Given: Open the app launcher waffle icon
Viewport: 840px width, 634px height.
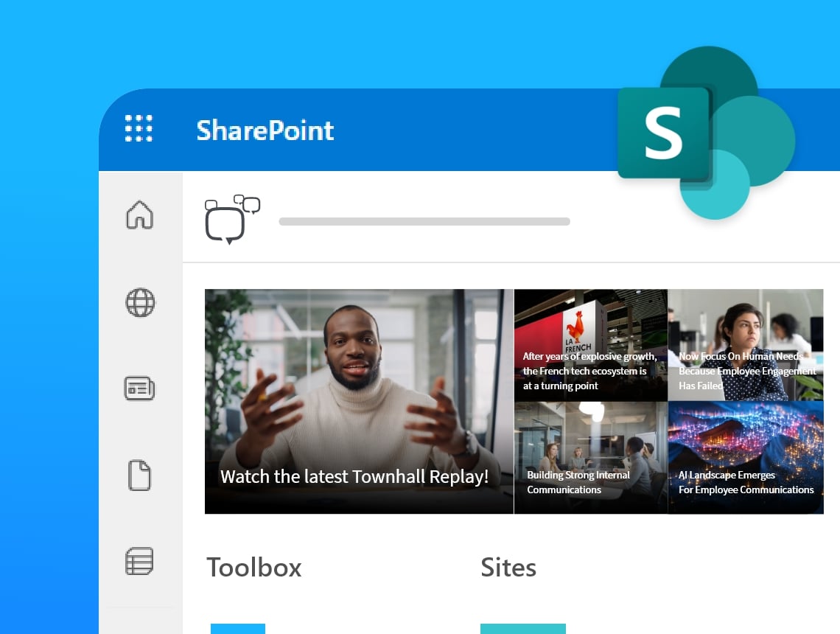Looking at the screenshot, I should 139,128.
